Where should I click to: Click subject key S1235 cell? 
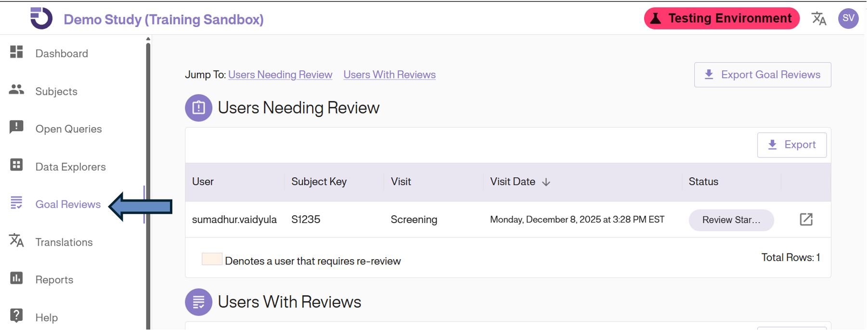(x=306, y=220)
